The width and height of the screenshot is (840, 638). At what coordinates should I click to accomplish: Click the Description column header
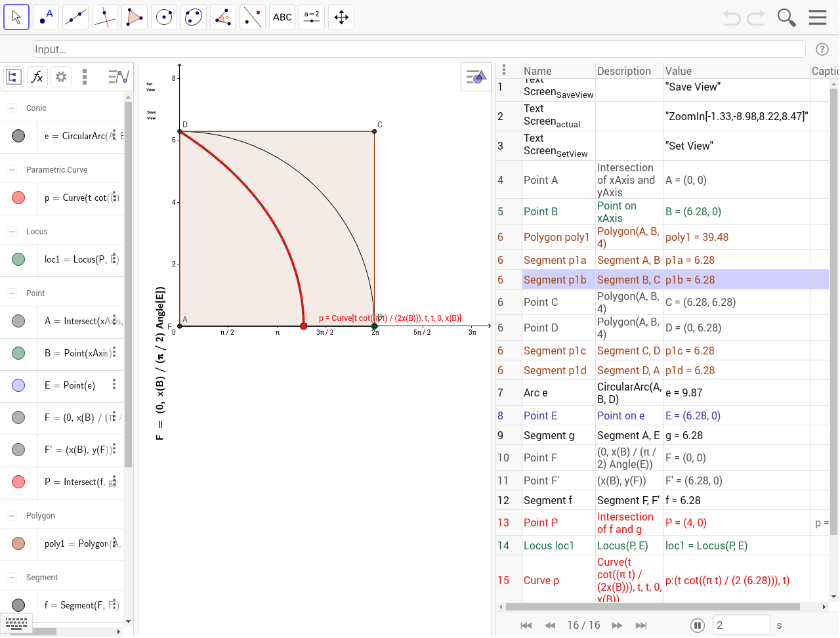tap(624, 71)
